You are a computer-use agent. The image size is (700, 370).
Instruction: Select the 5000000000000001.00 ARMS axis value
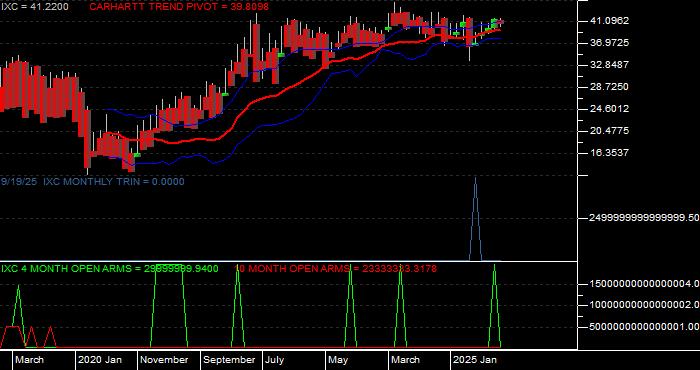pyautogui.click(x=644, y=327)
